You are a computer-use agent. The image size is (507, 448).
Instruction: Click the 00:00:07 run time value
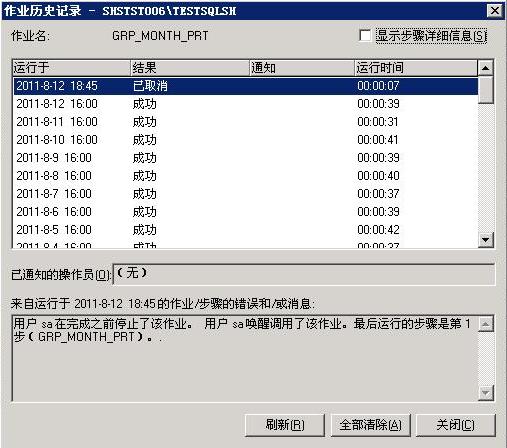(378, 86)
